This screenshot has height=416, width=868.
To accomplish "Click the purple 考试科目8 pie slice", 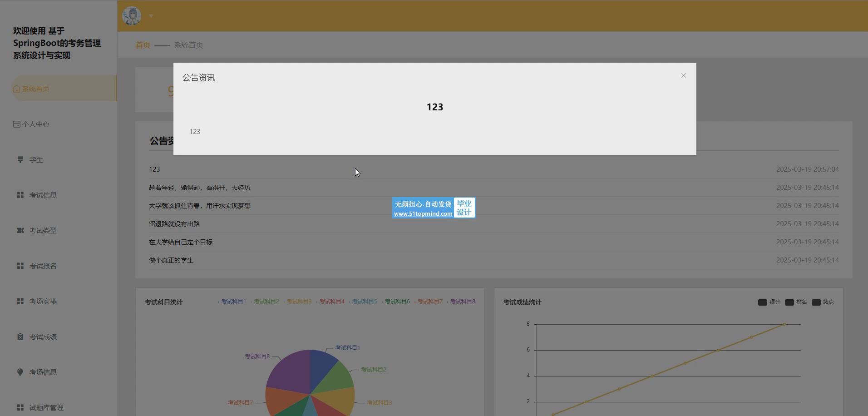I will [x=288, y=372].
